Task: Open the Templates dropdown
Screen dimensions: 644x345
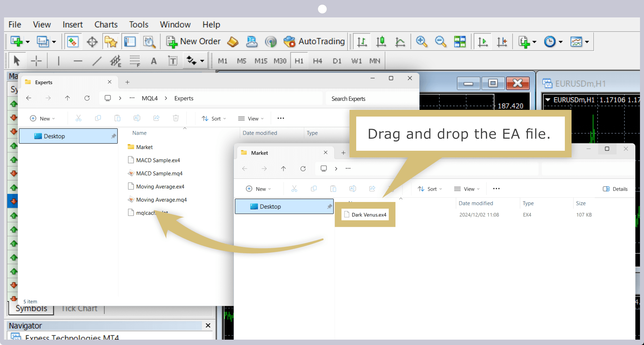Action: (x=580, y=42)
